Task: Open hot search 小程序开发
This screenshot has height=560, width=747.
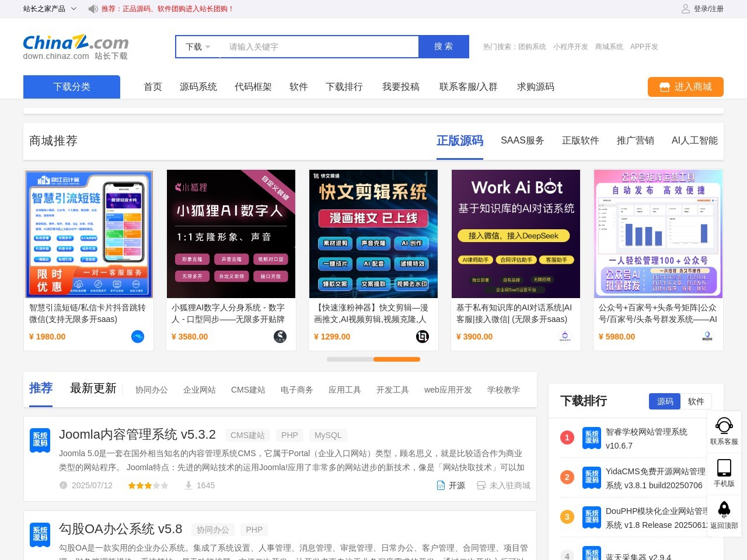Action: point(571,47)
